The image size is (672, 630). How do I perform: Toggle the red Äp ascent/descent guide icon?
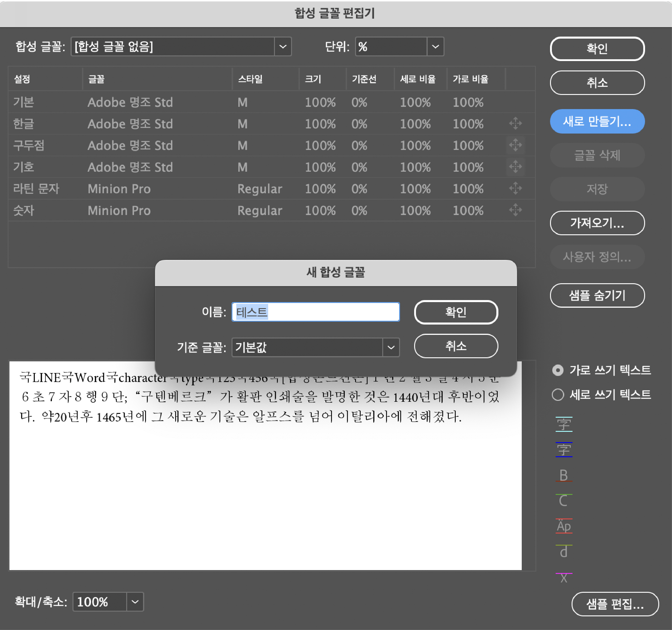[x=564, y=526]
